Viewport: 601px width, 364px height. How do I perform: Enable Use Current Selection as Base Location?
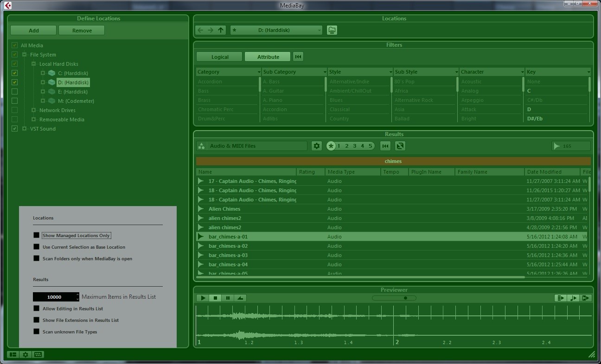click(x=37, y=247)
